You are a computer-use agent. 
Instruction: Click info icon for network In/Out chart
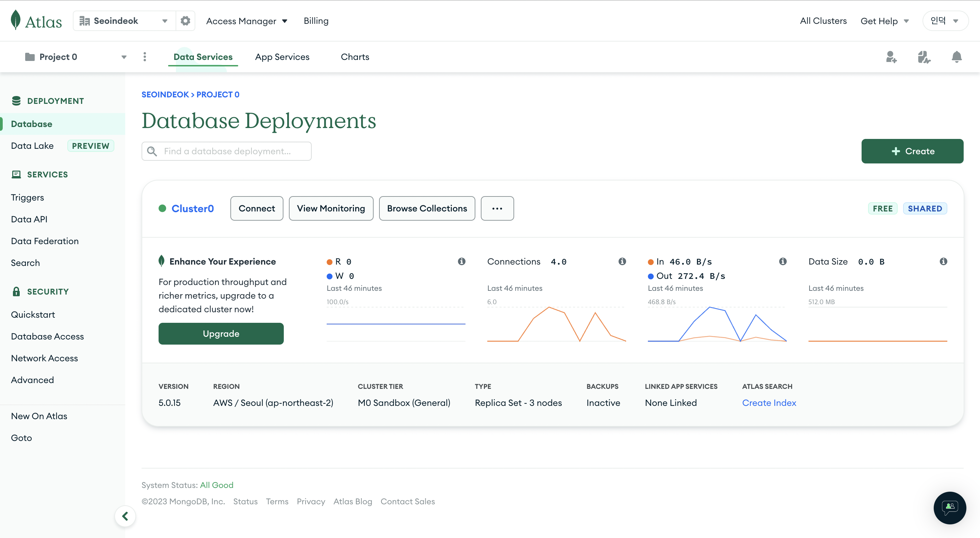pos(783,261)
